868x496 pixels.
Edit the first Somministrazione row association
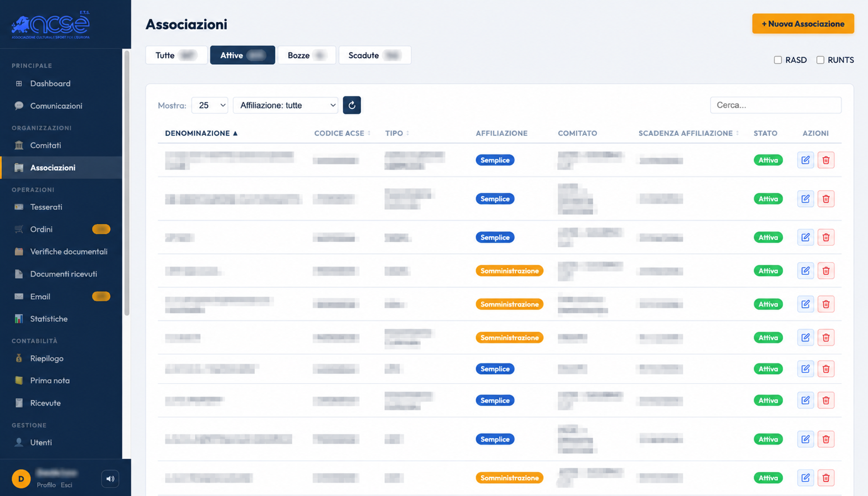coord(806,271)
